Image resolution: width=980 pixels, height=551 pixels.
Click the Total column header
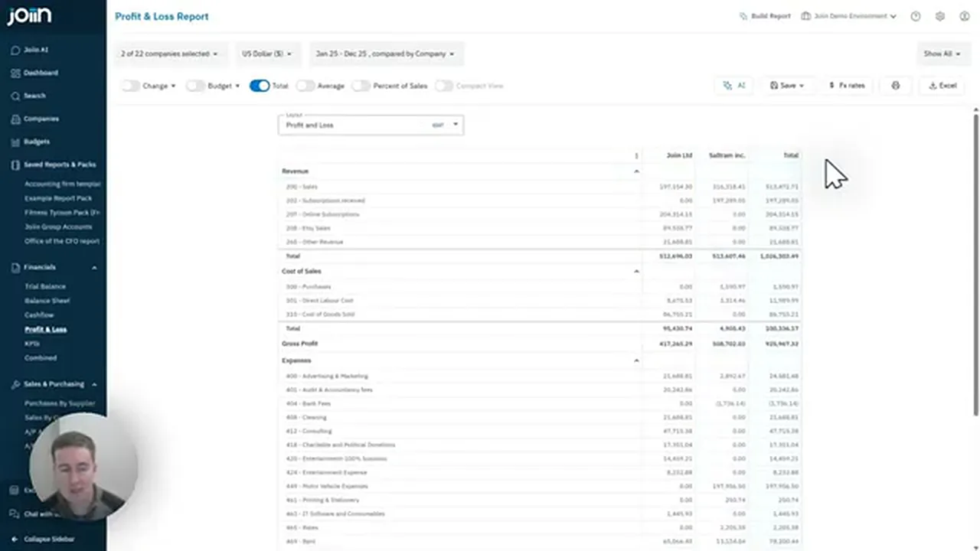[x=791, y=155]
